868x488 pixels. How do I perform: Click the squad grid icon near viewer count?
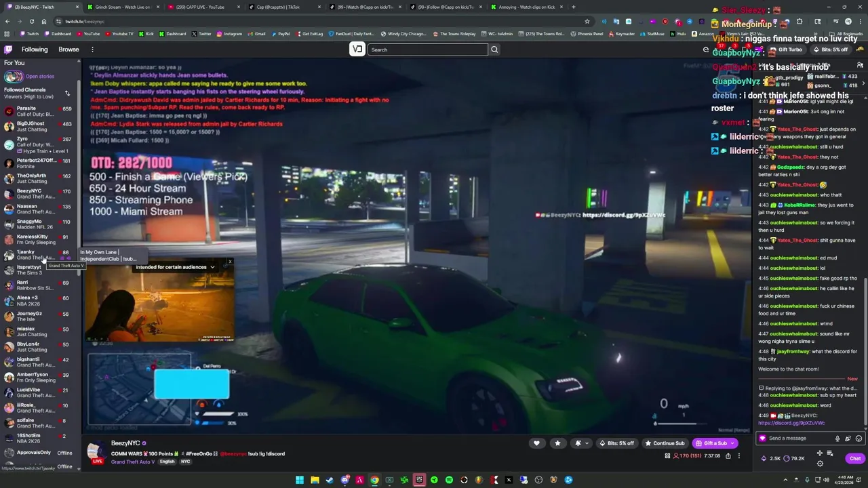click(x=667, y=456)
